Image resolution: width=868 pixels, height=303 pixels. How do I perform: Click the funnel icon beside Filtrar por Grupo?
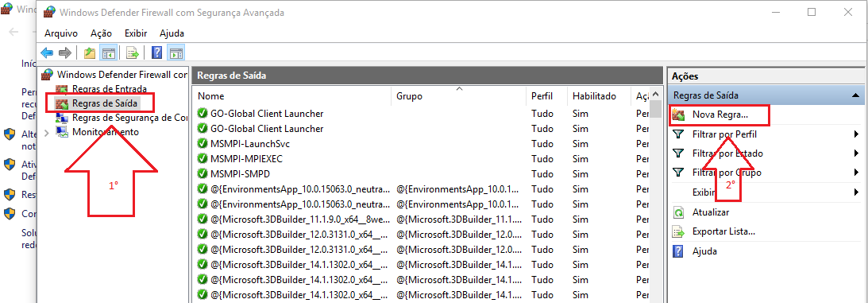click(678, 173)
